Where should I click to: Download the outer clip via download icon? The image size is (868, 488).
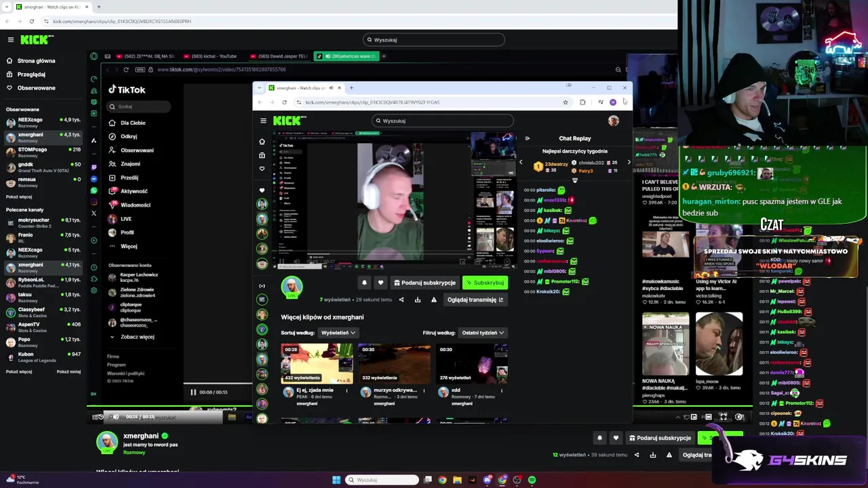coord(653,455)
